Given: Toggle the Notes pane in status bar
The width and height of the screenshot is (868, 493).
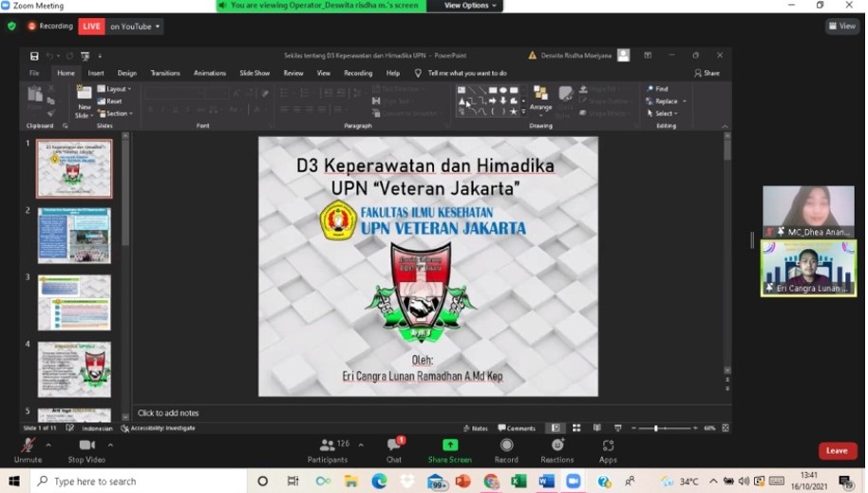Looking at the screenshot, I should pos(476,427).
